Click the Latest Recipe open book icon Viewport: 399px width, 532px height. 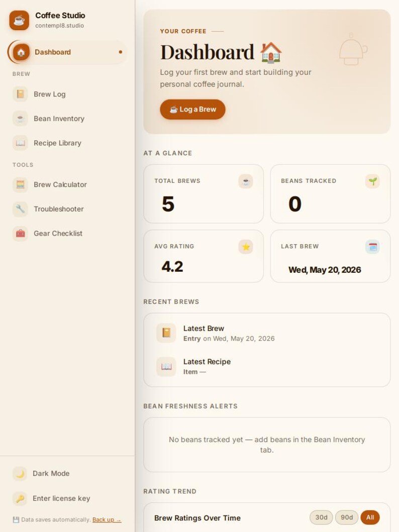[x=166, y=366]
